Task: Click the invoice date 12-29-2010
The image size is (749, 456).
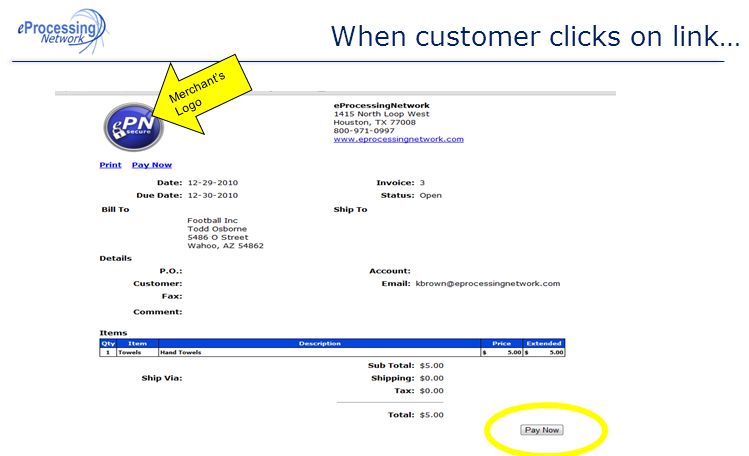Action: pyautogui.click(x=213, y=182)
